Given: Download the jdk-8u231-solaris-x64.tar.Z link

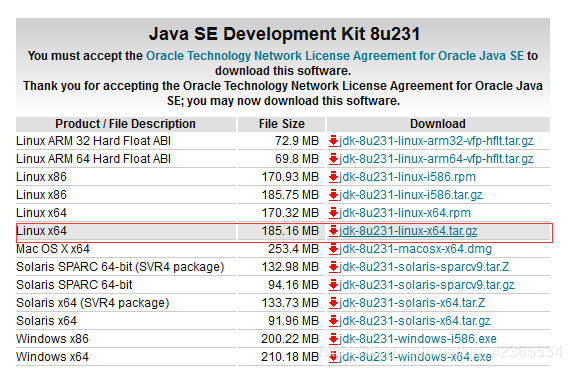Looking at the screenshot, I should tap(412, 303).
